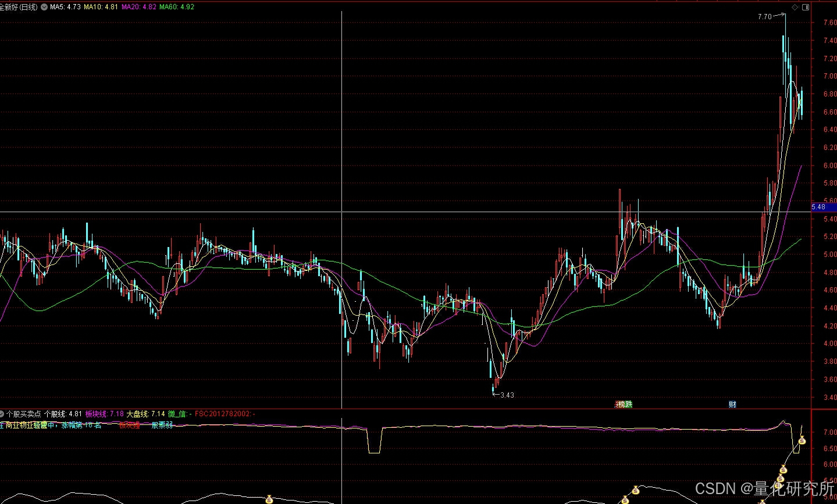The height and width of the screenshot is (504, 837).
Task: Click the 板块线: 7.18 value
Action: 105,414
